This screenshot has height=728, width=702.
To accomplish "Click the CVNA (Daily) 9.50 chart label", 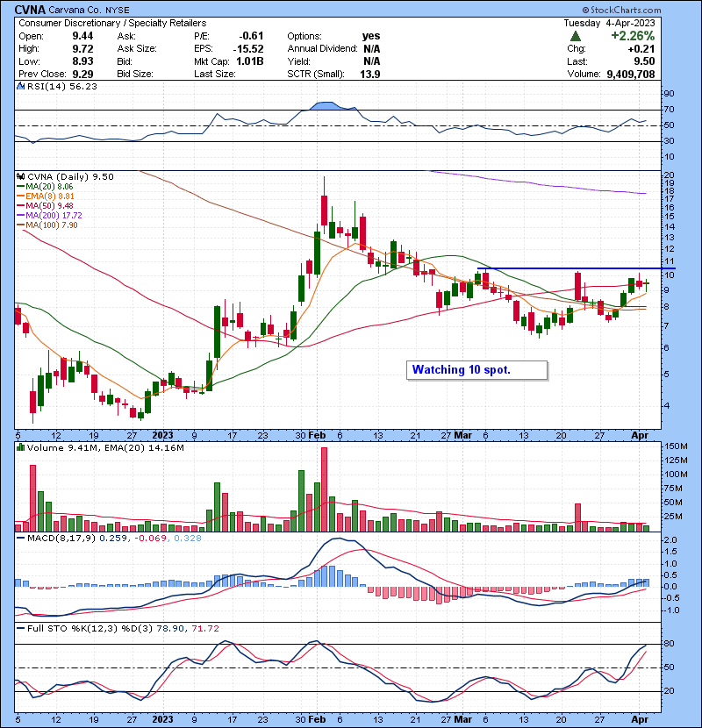I will coord(70,176).
